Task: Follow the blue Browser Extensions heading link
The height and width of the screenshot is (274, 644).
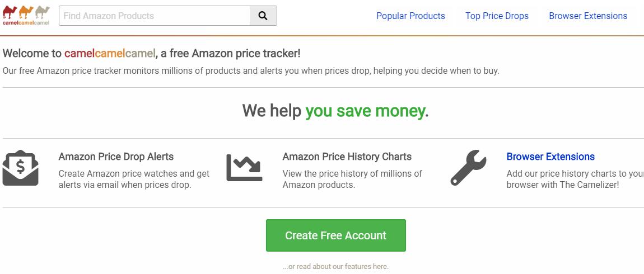Action: click(x=550, y=157)
